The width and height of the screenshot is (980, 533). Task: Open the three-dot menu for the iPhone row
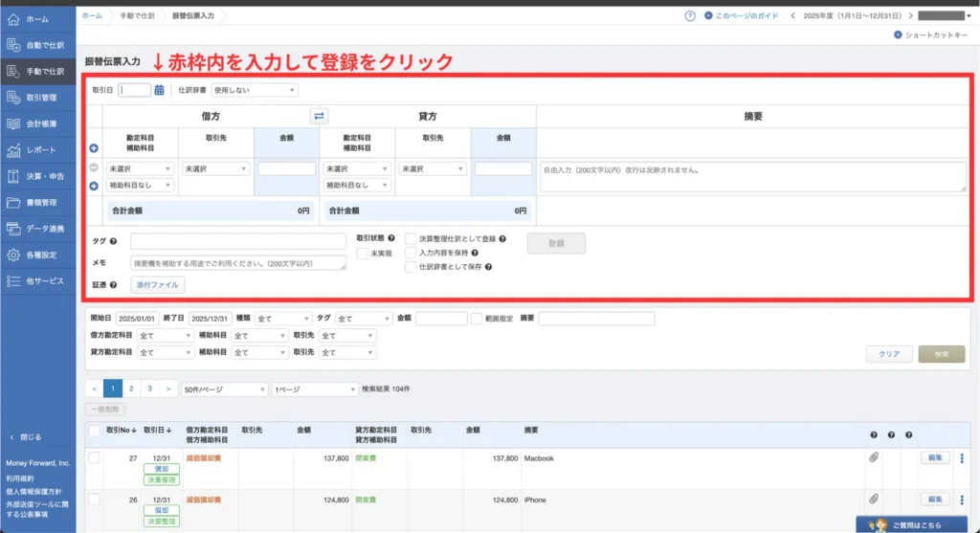962,500
